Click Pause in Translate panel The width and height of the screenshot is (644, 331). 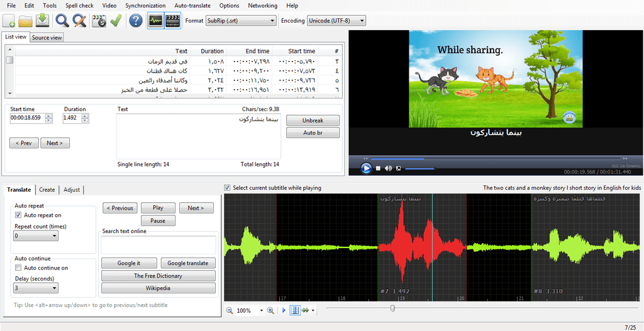[158, 220]
